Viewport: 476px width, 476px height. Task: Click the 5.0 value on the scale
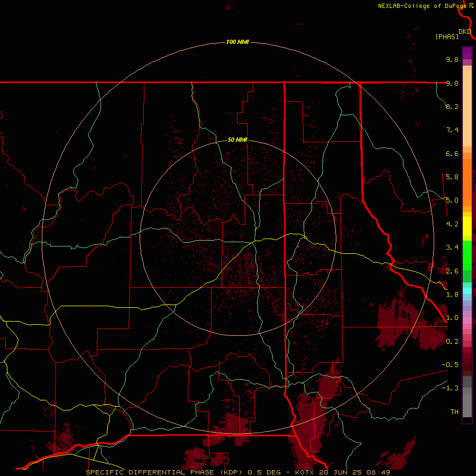pyautogui.click(x=452, y=200)
